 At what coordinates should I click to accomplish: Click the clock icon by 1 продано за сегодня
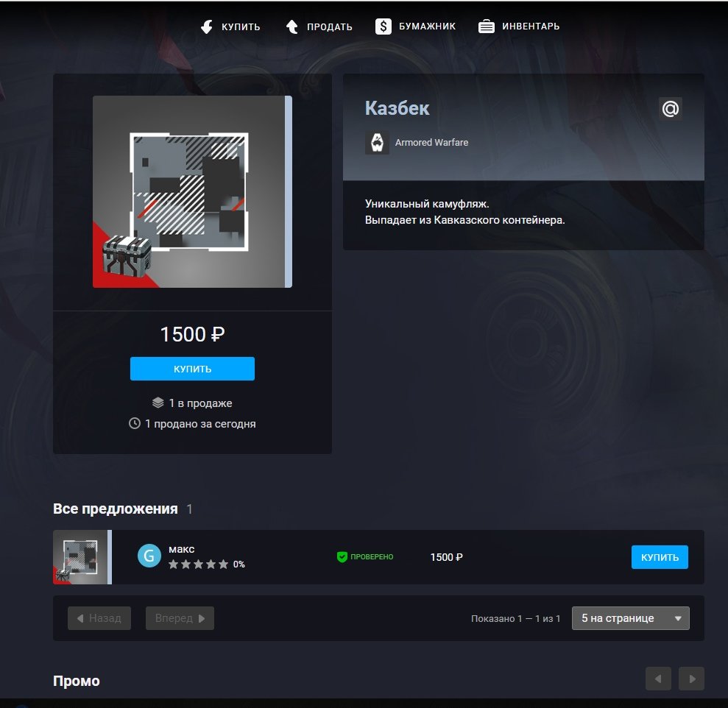point(135,423)
